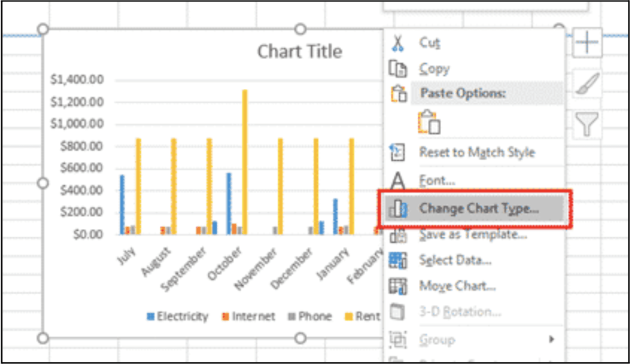Choose Save as Template... entry
The height and width of the screenshot is (364, 630).
point(474,234)
